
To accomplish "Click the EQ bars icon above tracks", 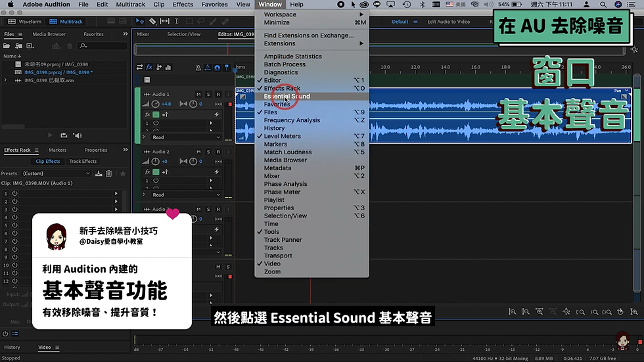I will tap(168, 67).
